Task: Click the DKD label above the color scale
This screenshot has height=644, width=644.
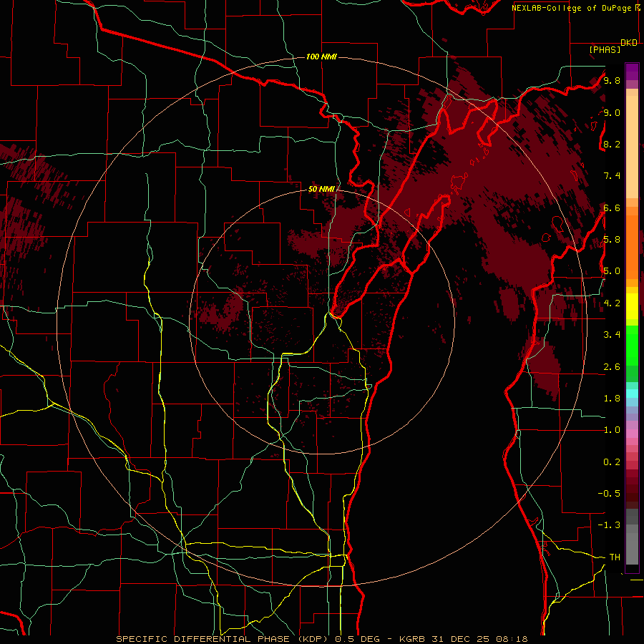Action: (x=629, y=43)
